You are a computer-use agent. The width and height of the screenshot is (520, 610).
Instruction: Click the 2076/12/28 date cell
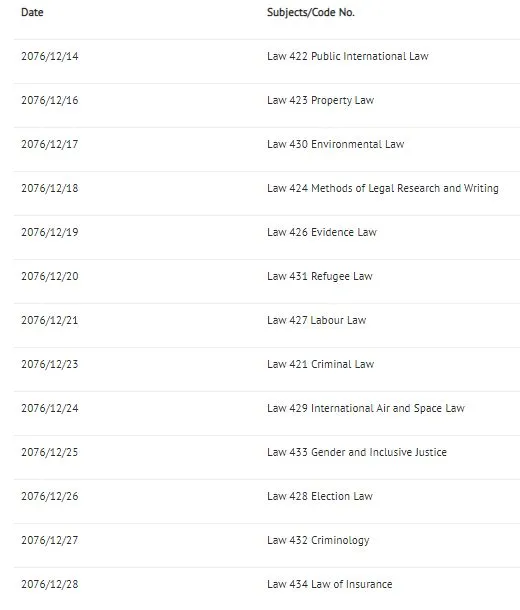pyautogui.click(x=50, y=584)
